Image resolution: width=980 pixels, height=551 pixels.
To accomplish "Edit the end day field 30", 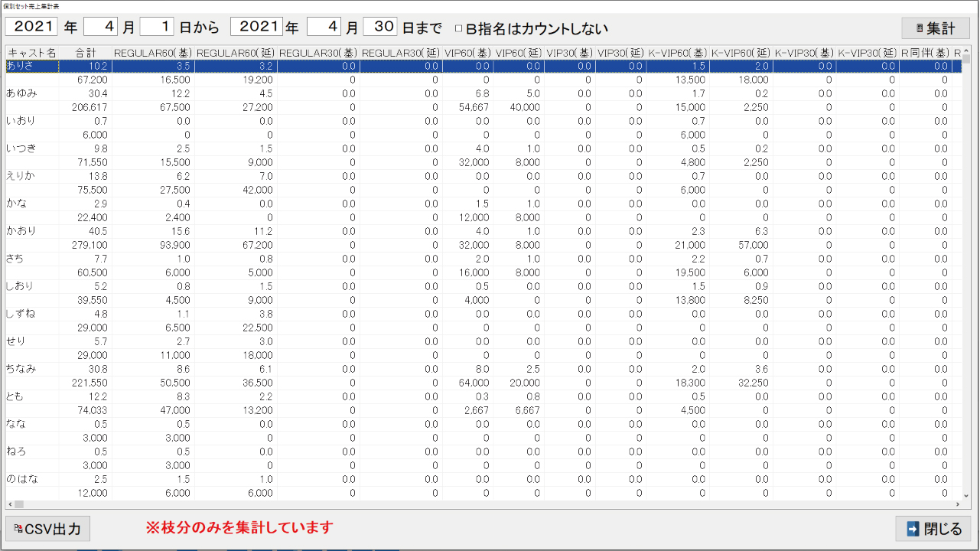I will pyautogui.click(x=379, y=27).
